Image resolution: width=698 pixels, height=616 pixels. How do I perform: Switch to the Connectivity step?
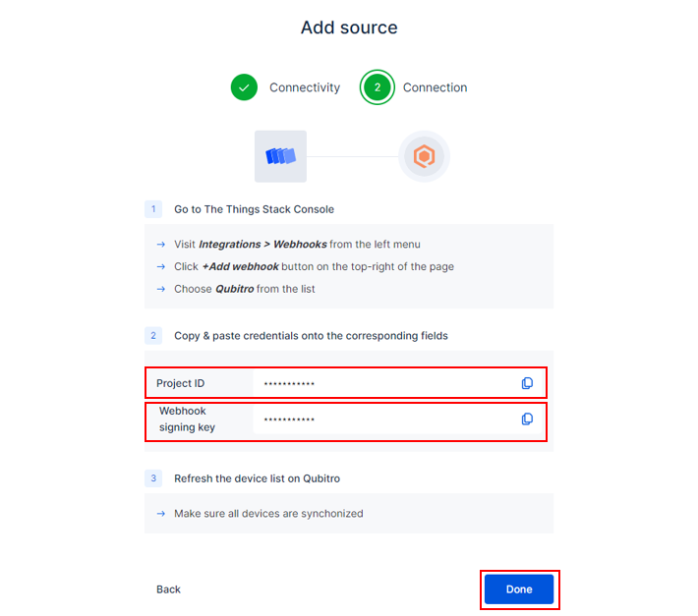coord(305,87)
